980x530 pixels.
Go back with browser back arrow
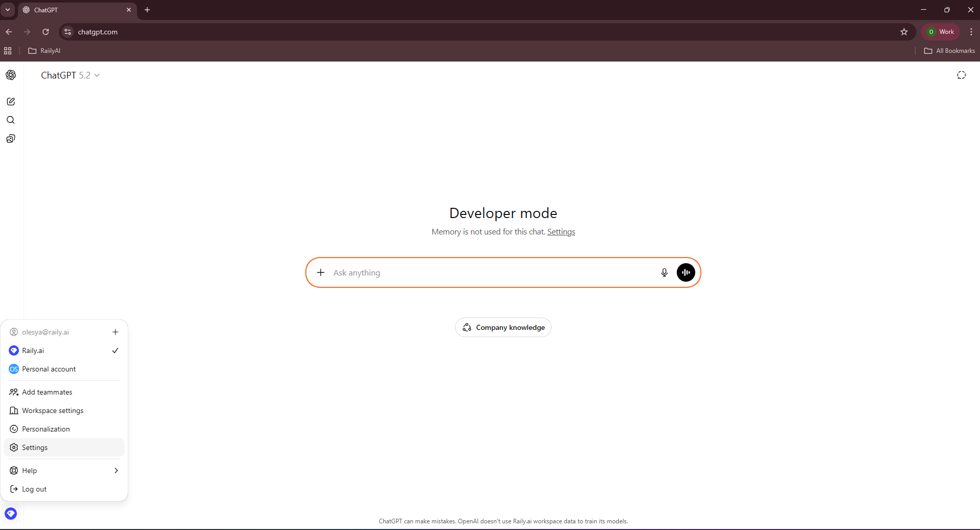[x=9, y=32]
